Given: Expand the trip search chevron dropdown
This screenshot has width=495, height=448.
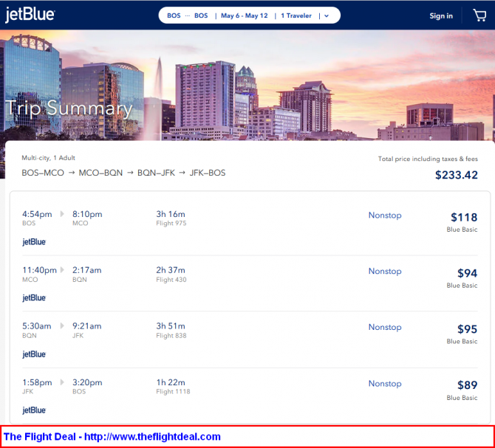Looking at the screenshot, I should (x=327, y=15).
